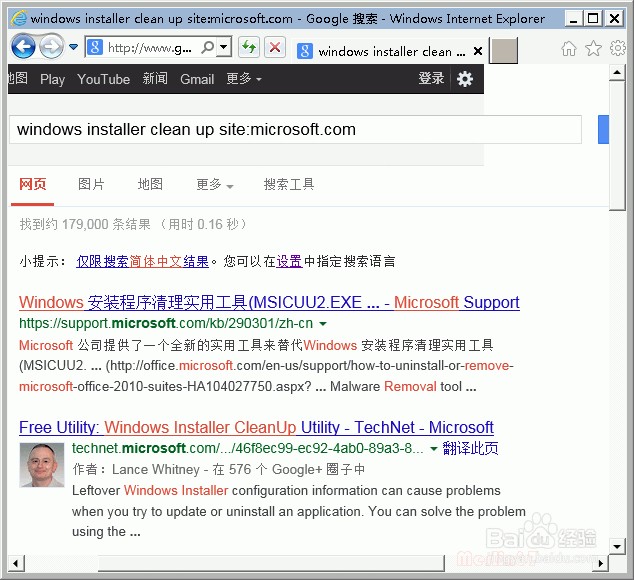Open the 设置 link in the tip

coord(289,261)
